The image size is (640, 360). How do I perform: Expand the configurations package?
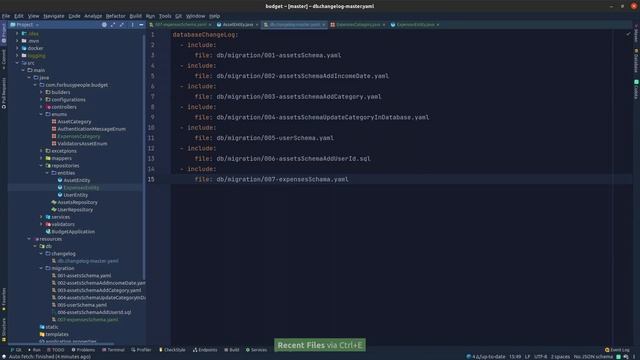[x=41, y=100]
